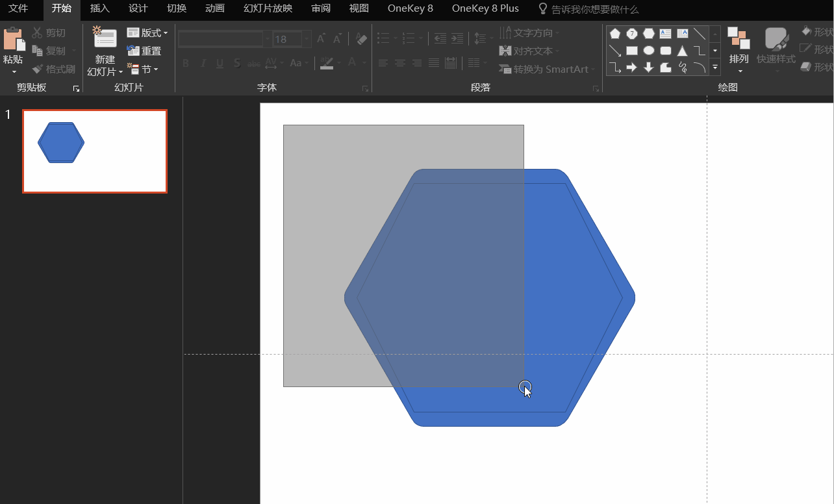The width and height of the screenshot is (834, 504).
Task: Choose the triangle shape in the gallery
Action: point(683,51)
